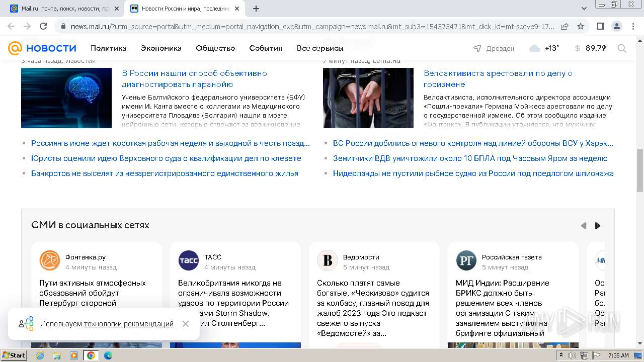This screenshot has height=362, width=644.
Task: Open the brain image thumbnail
Action: tap(66, 98)
